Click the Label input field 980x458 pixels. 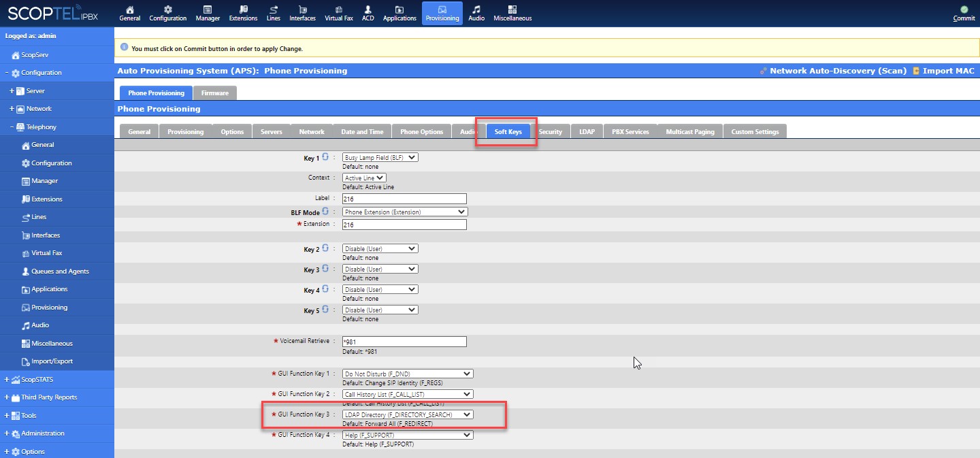[x=404, y=199]
